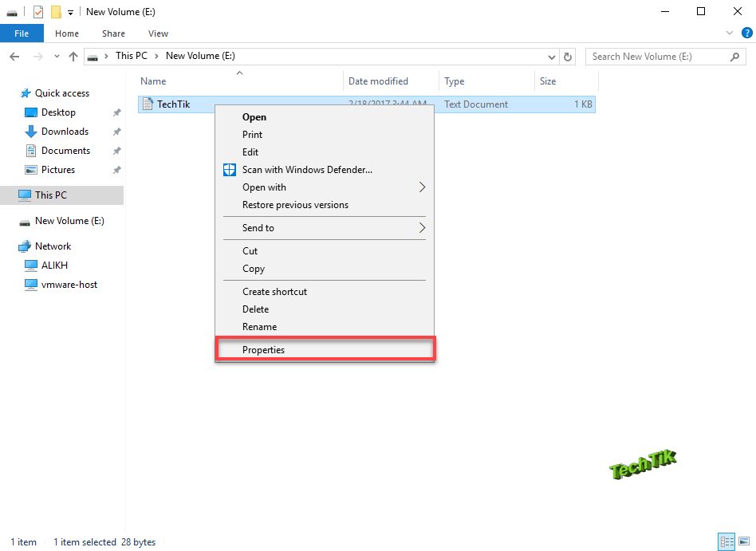The image size is (756, 551).
Task: Choose Cut from the context menu
Action: click(x=325, y=251)
